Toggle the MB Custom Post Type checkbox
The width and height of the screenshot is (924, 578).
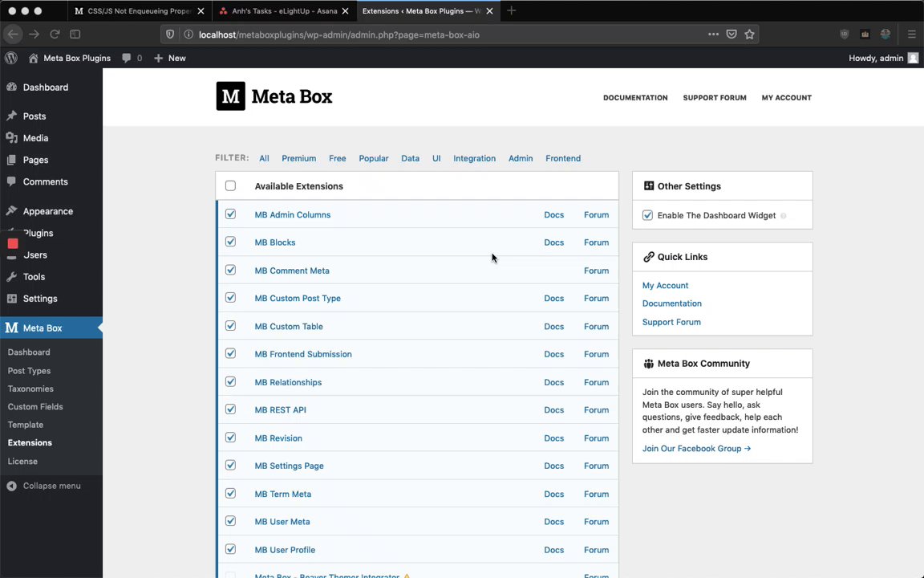[x=230, y=298]
